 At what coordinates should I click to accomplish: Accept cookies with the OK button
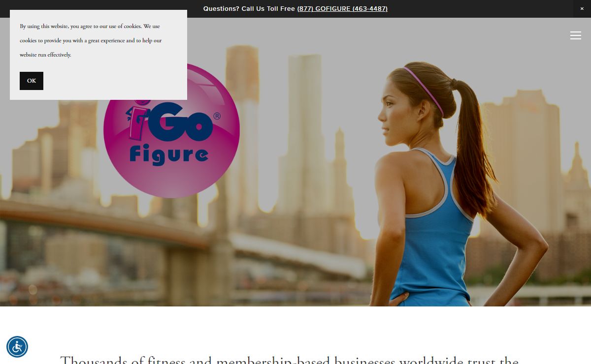coord(32,81)
